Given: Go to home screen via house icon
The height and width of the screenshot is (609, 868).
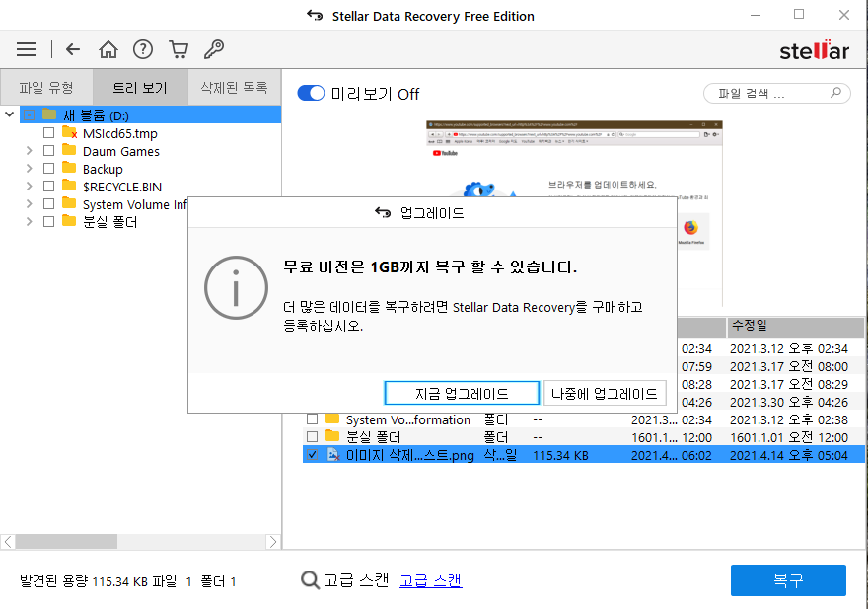Looking at the screenshot, I should click(108, 48).
